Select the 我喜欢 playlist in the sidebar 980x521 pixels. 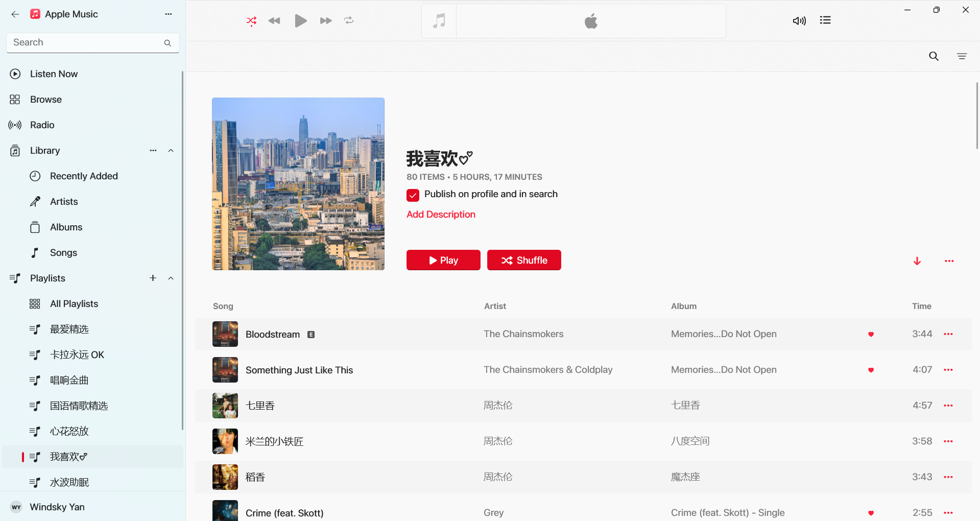pyautogui.click(x=92, y=457)
